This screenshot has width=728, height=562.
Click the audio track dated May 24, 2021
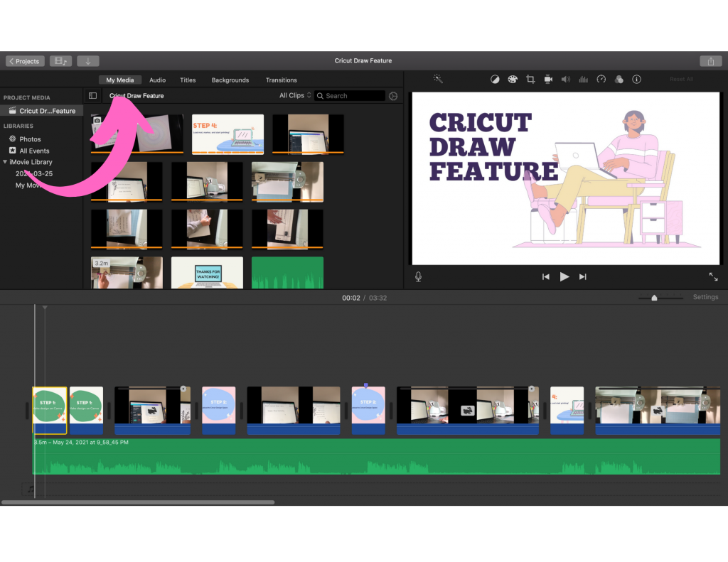tap(376, 456)
